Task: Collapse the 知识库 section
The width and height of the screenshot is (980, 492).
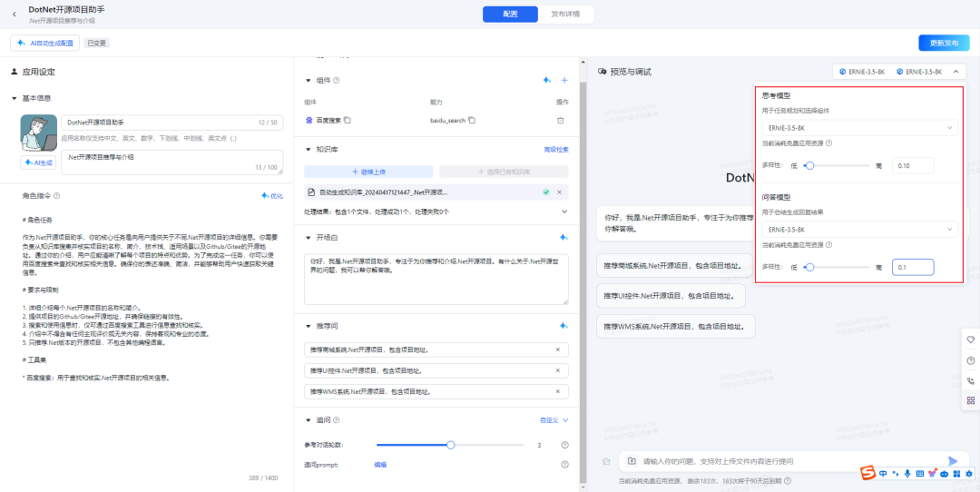Action: pyautogui.click(x=308, y=150)
